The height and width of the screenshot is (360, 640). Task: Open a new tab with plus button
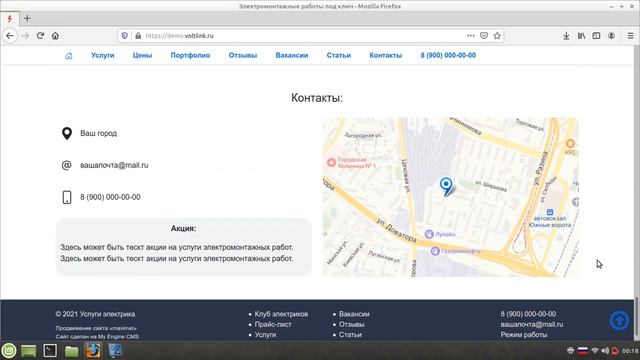click(27, 18)
